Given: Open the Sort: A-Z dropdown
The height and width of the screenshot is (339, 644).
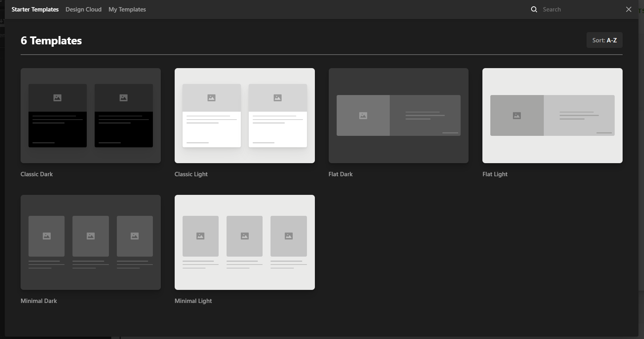Looking at the screenshot, I should tap(604, 40).
